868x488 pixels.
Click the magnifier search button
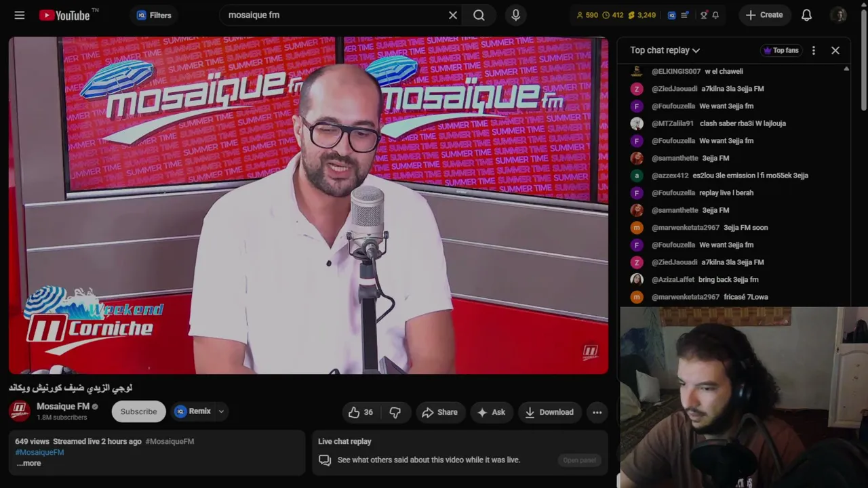(479, 15)
